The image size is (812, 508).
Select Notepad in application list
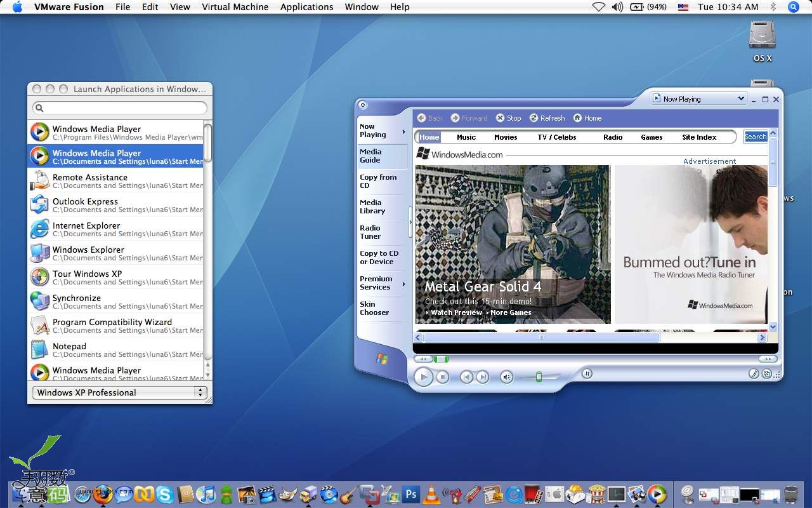[116, 350]
